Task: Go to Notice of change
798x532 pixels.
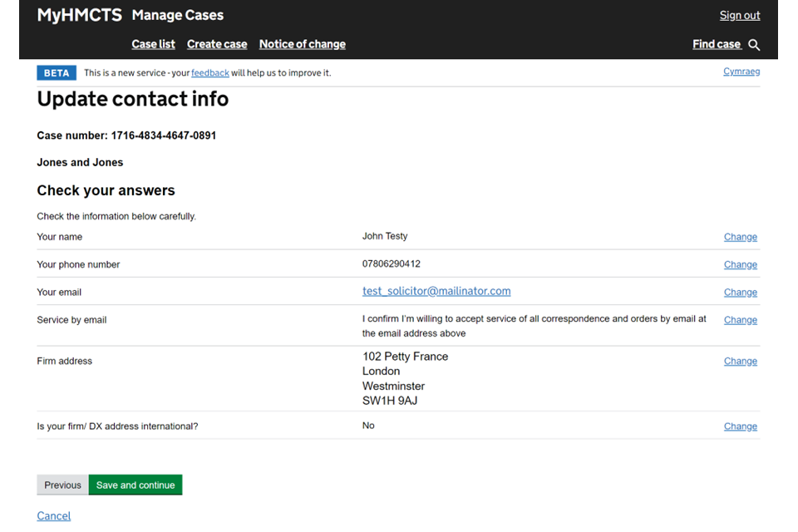Action: coord(302,44)
